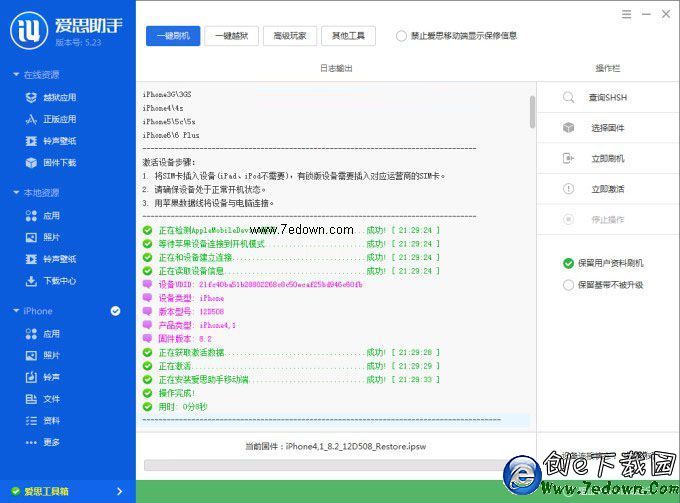This screenshot has width=680, height=503.
Task: Select the iPhone6\6 Plus log line
Action: click(x=171, y=135)
